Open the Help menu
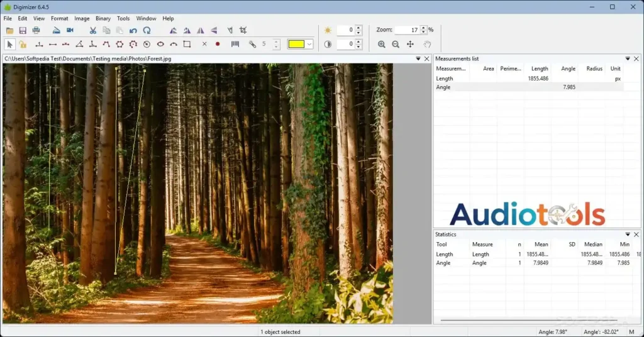The image size is (644, 337). (x=168, y=18)
